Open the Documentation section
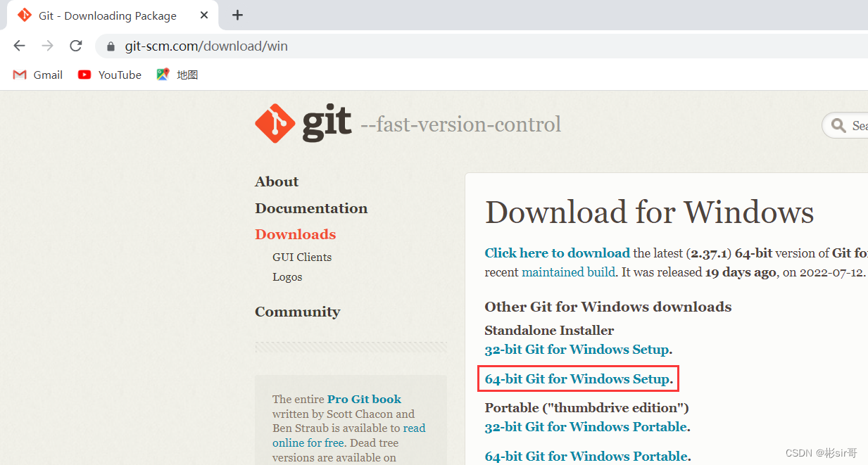Image resolution: width=868 pixels, height=465 pixels. coord(311,208)
